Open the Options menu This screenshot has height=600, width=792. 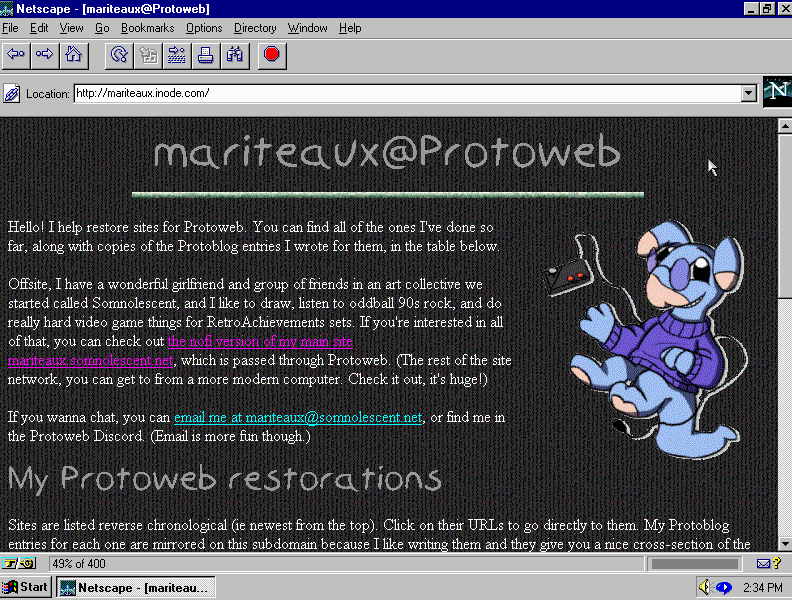click(204, 28)
